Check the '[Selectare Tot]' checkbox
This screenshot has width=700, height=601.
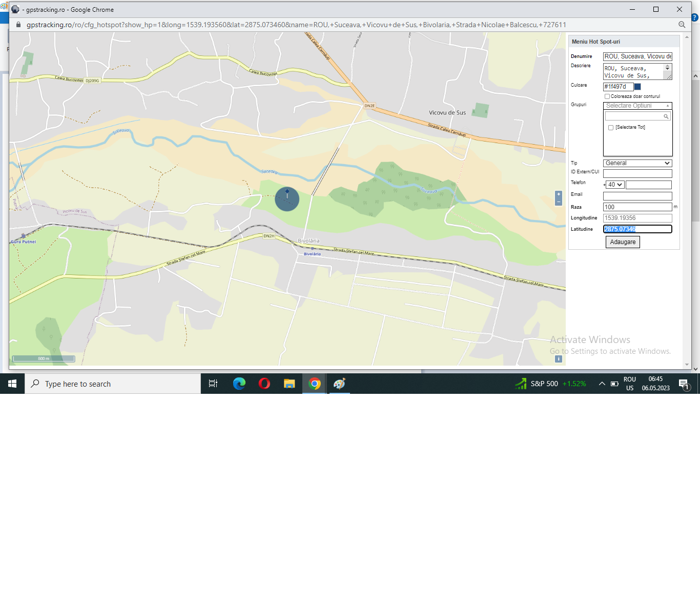pos(611,128)
